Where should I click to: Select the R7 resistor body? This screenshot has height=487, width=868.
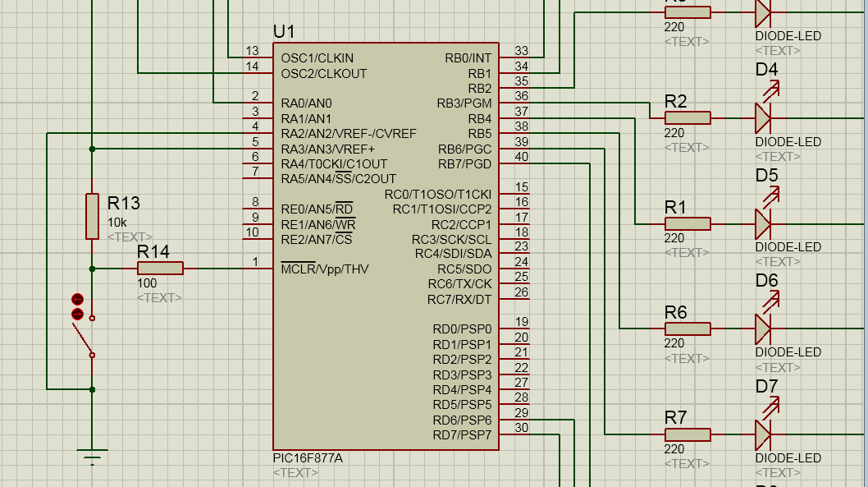[688, 434]
